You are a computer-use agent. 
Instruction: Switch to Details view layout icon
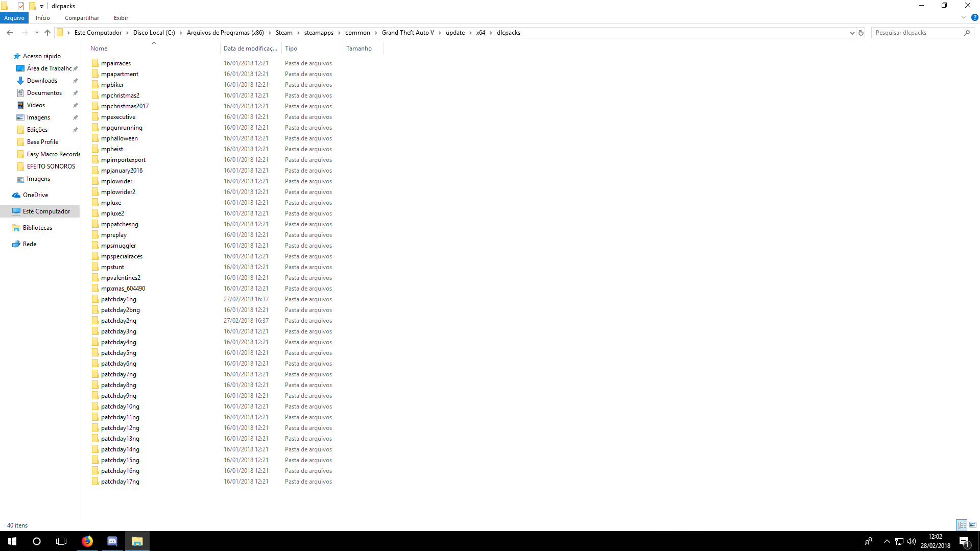962,525
